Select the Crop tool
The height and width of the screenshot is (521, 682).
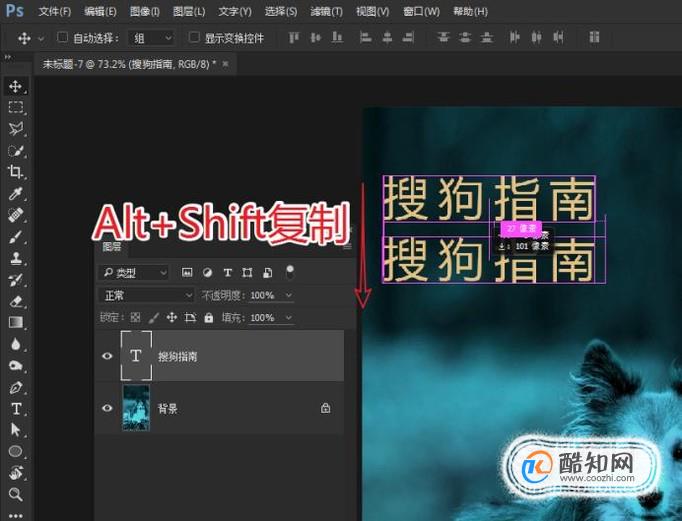click(16, 172)
